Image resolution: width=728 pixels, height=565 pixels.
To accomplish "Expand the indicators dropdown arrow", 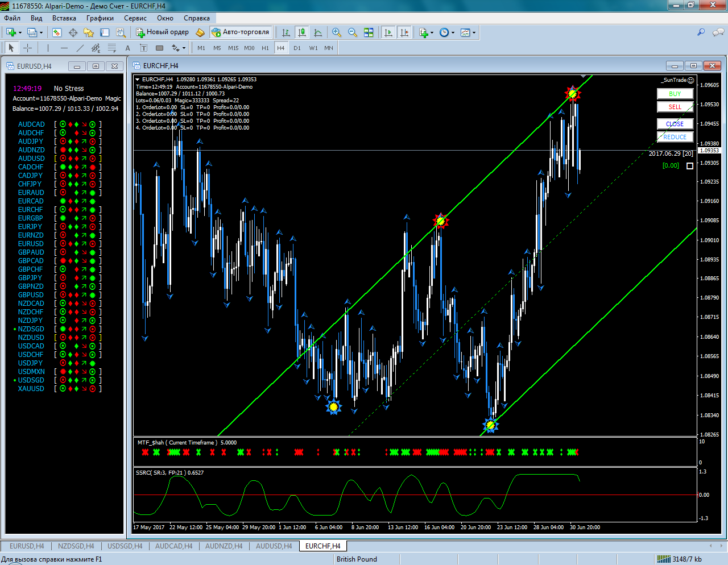I will 432,32.
